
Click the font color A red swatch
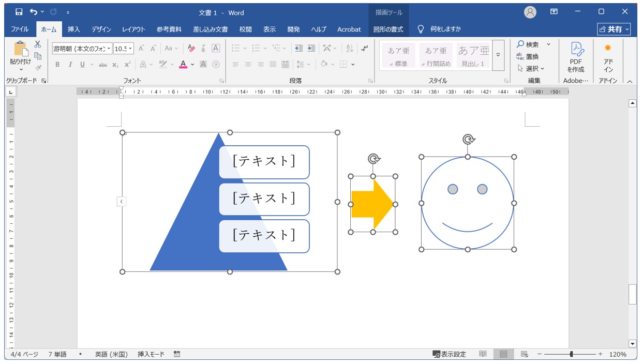point(183,65)
